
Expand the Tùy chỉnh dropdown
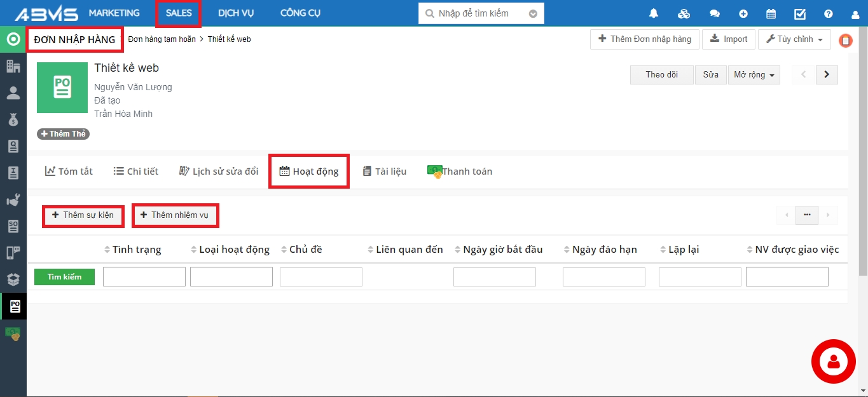[794, 39]
